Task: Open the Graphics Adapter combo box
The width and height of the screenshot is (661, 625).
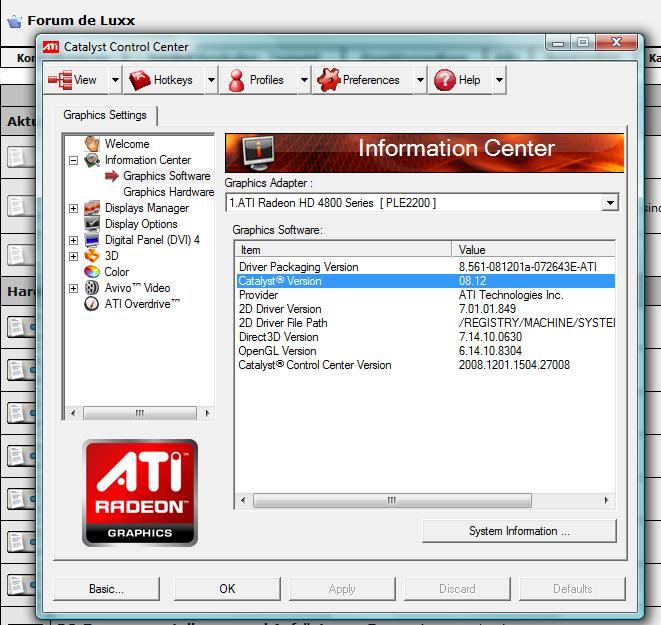Action: (422, 203)
